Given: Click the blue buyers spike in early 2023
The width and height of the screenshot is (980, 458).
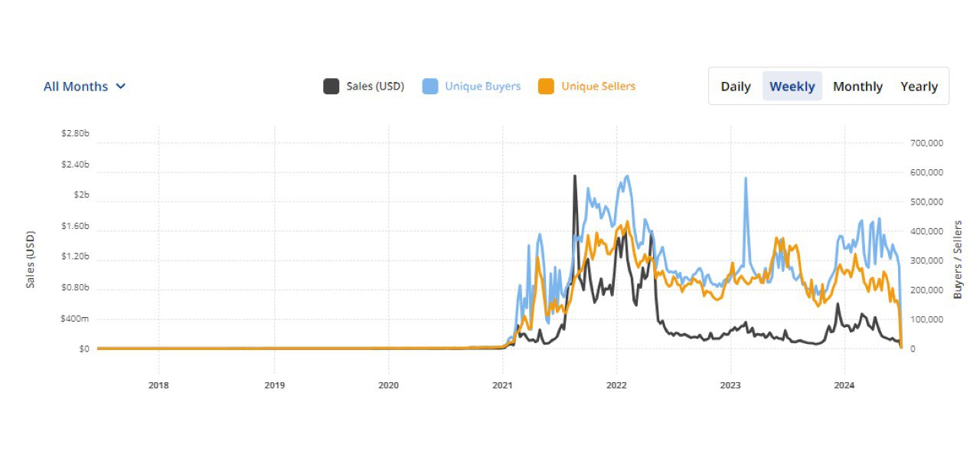Looking at the screenshot, I should click(x=745, y=179).
